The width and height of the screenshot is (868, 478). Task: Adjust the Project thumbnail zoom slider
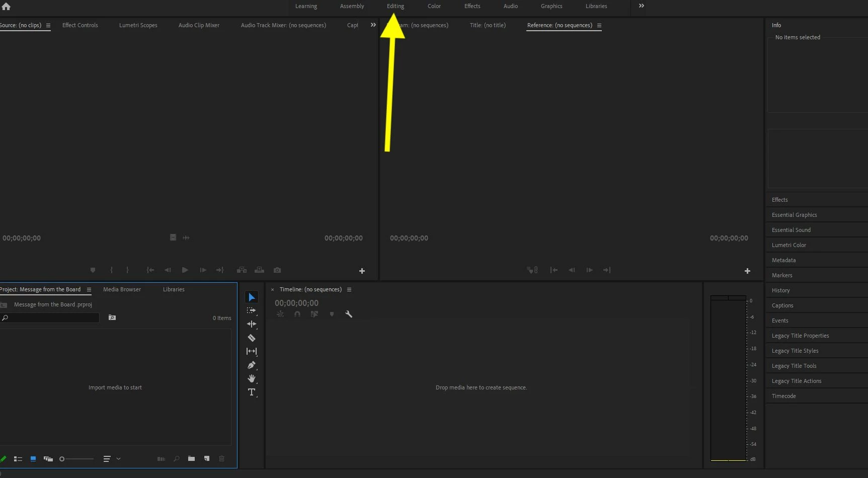coord(76,459)
